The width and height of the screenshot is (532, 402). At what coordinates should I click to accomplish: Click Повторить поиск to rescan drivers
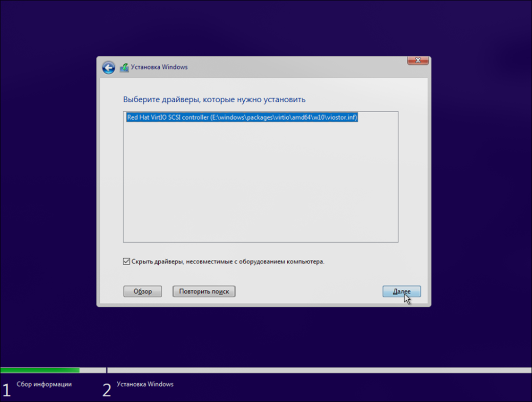click(204, 292)
